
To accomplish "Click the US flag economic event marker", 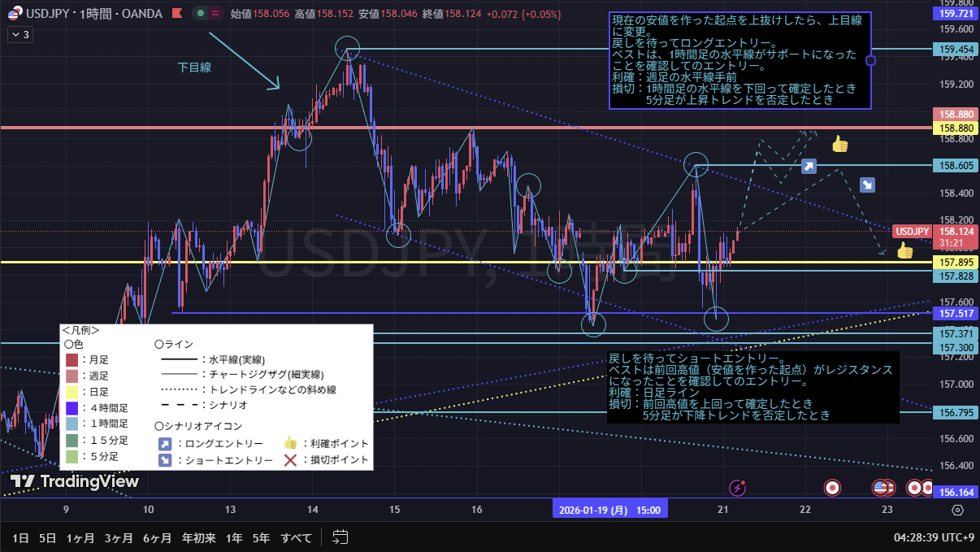I will pyautogui.click(x=882, y=488).
